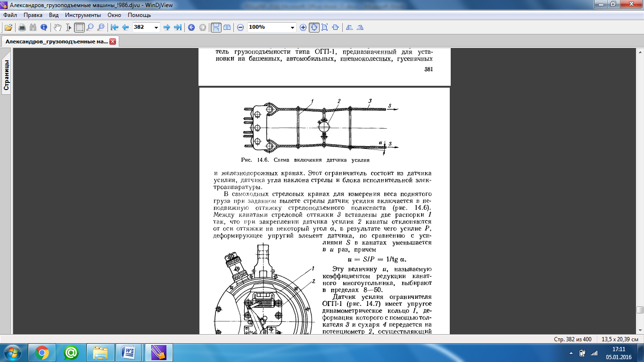Click the WinDjView purple taskbar icon
The image size is (644, 362).
point(159,352)
